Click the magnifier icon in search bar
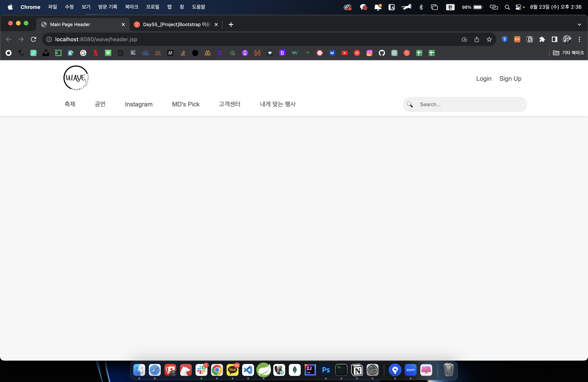Image resolution: width=588 pixels, height=382 pixels. tap(410, 104)
